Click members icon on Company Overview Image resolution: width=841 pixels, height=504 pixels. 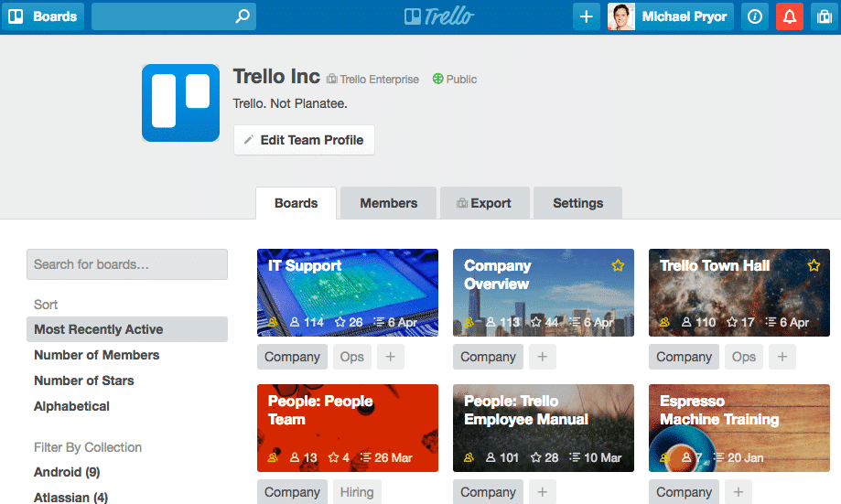point(491,322)
